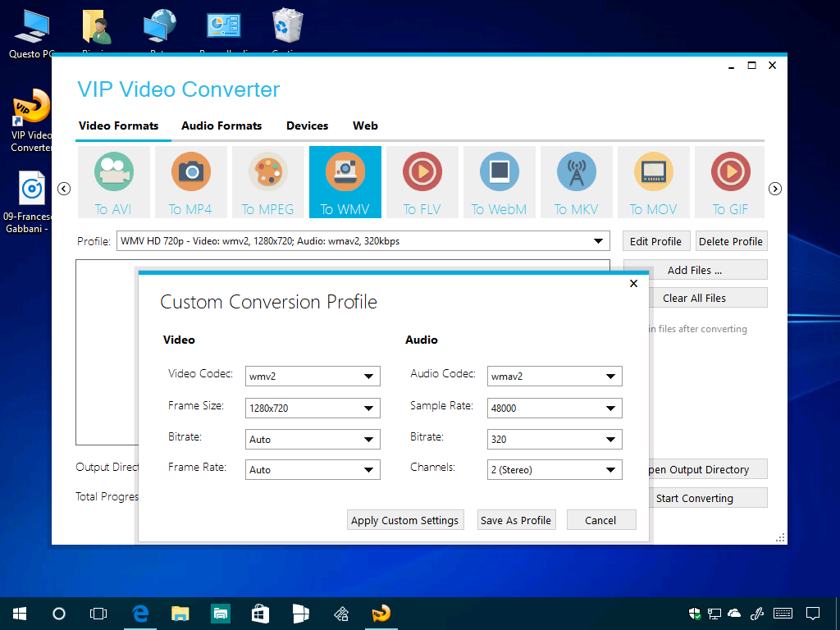Viewport: 840px width, 630px height.
Task: Expand the Profile dropdown list
Action: [598, 241]
